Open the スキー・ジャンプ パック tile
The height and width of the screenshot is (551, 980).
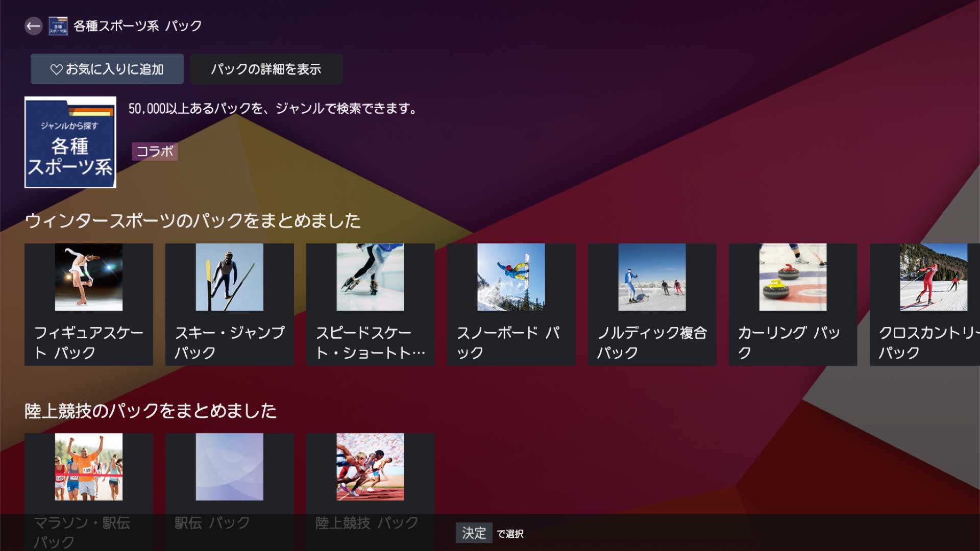click(x=230, y=304)
